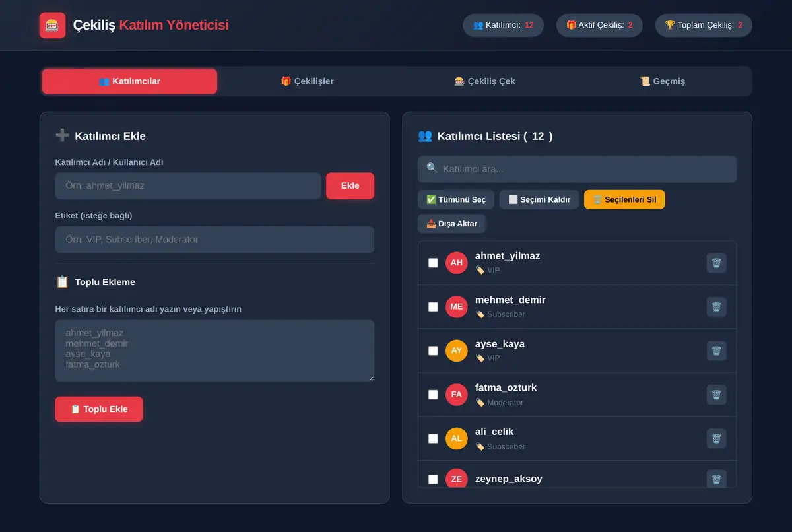Focus the Katılımcı Adı / Kullanıcı Adı field
This screenshot has width=792, height=532.
pos(188,186)
